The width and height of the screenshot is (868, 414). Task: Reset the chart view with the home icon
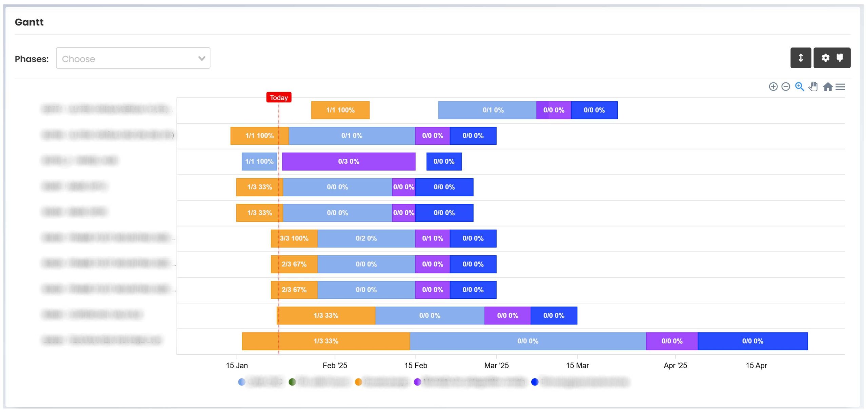827,87
